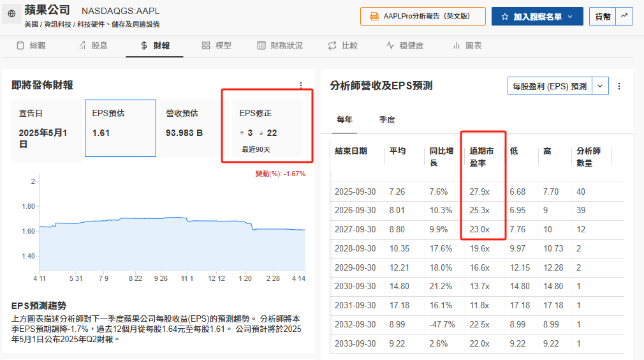Click the -47.7% growth value
The width and height of the screenshot is (644, 360).
[443, 325]
